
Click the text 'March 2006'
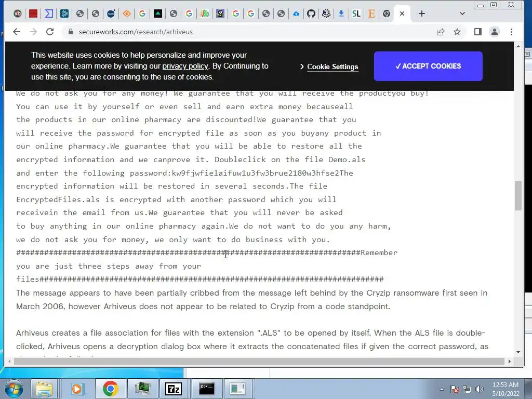(x=39, y=307)
